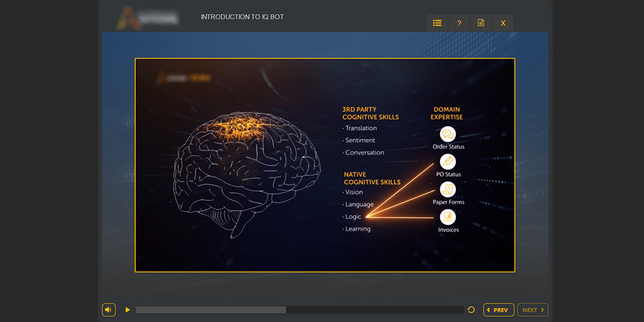Select the Logic cognitive skill text
The image size is (644, 322).
coord(353,217)
